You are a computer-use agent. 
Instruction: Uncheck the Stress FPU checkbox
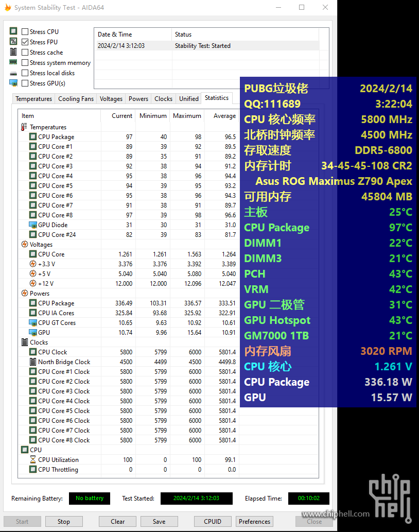(25, 42)
